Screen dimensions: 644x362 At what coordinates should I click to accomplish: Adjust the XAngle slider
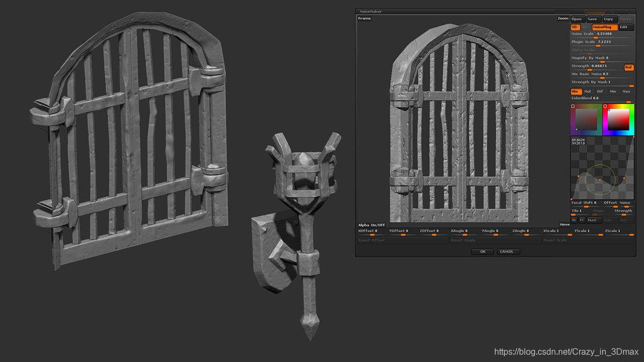point(465,232)
